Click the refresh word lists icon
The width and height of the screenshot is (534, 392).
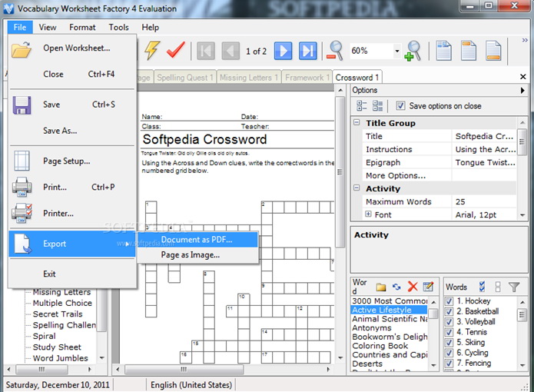click(396, 287)
